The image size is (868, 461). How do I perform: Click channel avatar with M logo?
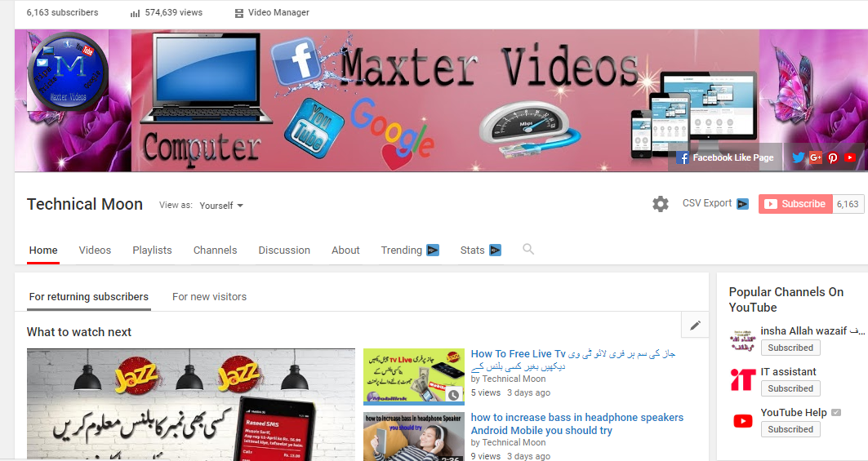pyautogui.click(x=68, y=71)
